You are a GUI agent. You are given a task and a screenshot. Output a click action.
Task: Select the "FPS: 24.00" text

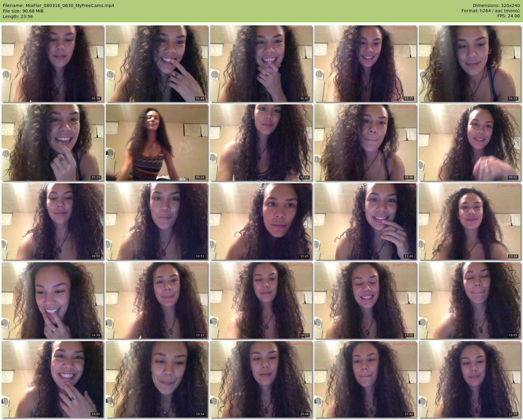[x=508, y=16]
